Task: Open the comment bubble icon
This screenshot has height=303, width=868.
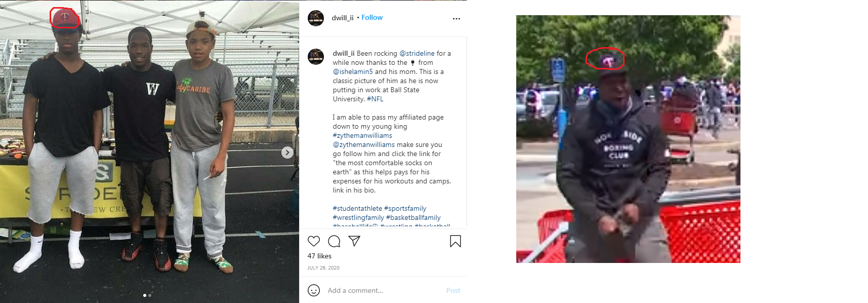Action: (334, 241)
